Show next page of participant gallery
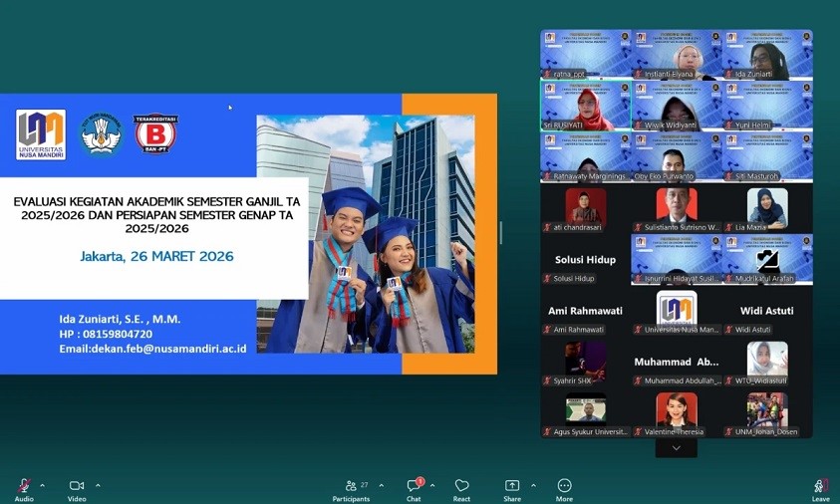This screenshot has width=840, height=504. pyautogui.click(x=677, y=448)
